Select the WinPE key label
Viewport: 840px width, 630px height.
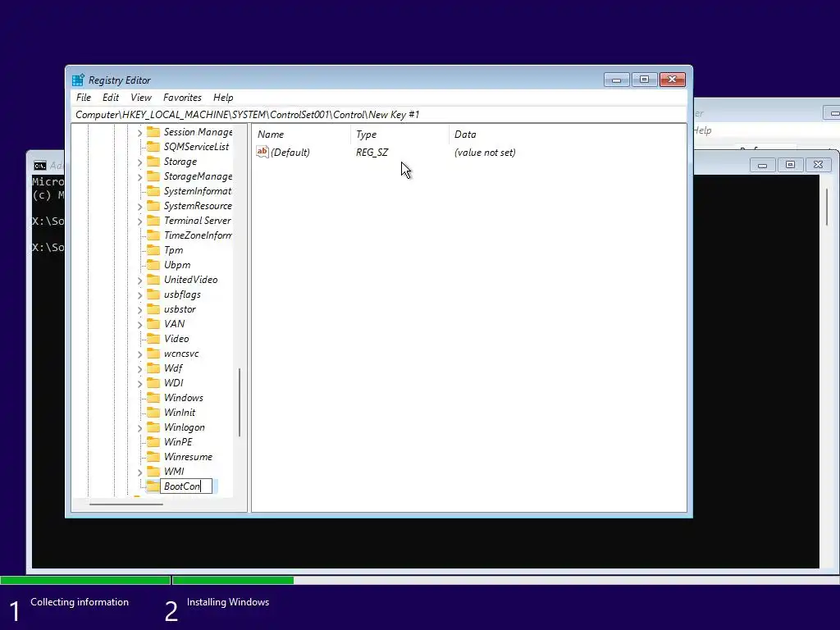178,442
